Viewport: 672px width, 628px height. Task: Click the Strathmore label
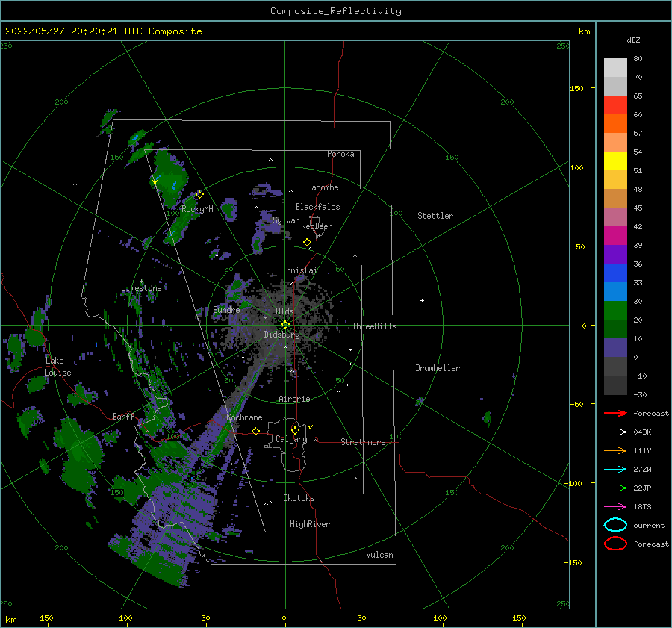coord(363,442)
